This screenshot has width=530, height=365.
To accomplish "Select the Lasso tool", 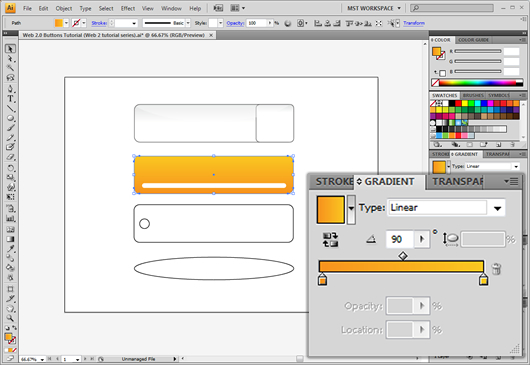I will tap(10, 77).
